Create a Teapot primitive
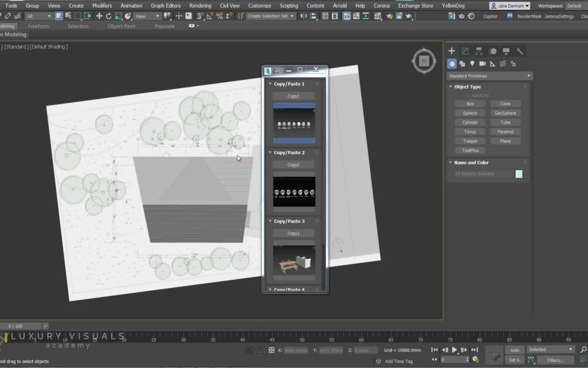Viewport: 588px width, 368px height. click(x=470, y=141)
